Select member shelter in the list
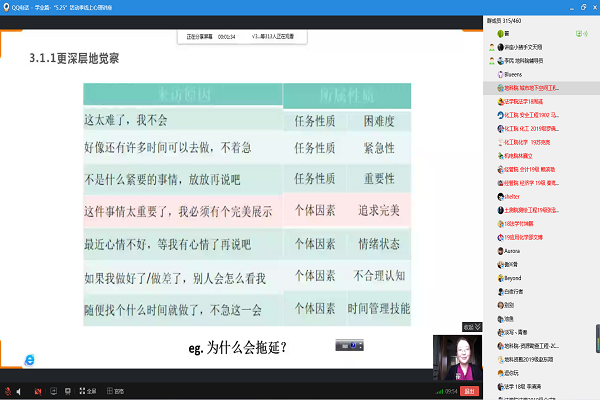This screenshot has height=400, width=600. tap(513, 198)
